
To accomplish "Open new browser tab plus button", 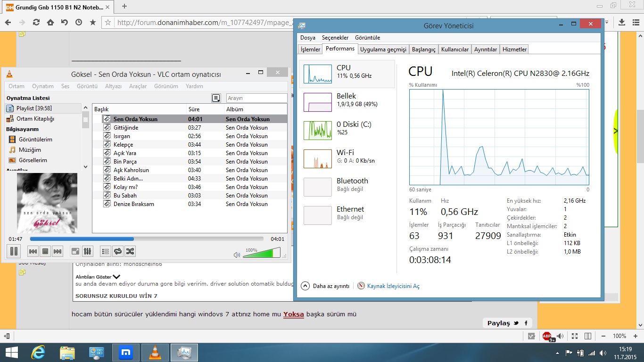I will click(124, 6).
